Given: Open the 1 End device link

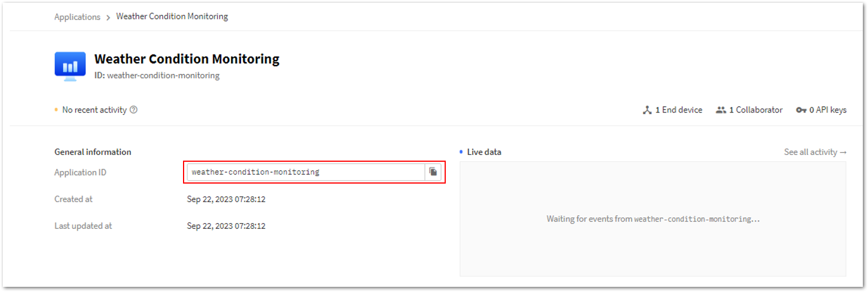Looking at the screenshot, I should (672, 110).
